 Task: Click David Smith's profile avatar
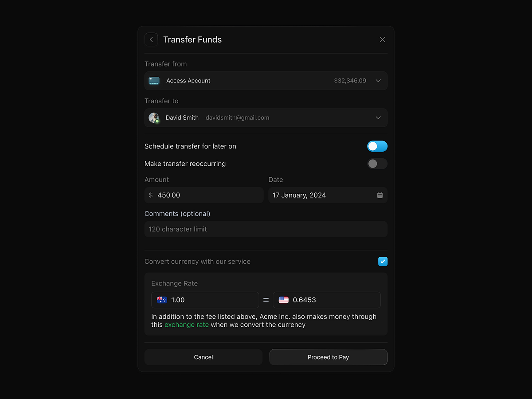pos(154,117)
